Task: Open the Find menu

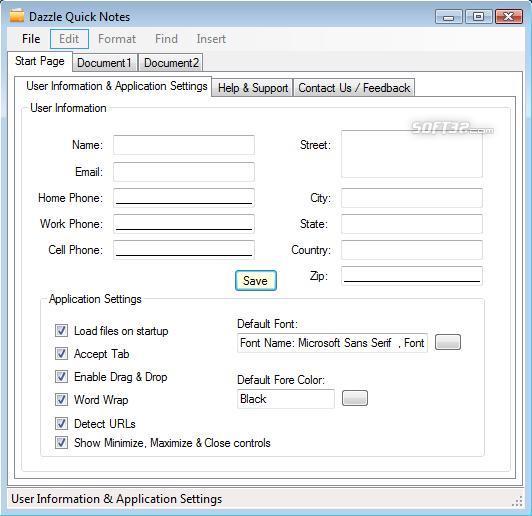Action: coord(166,39)
